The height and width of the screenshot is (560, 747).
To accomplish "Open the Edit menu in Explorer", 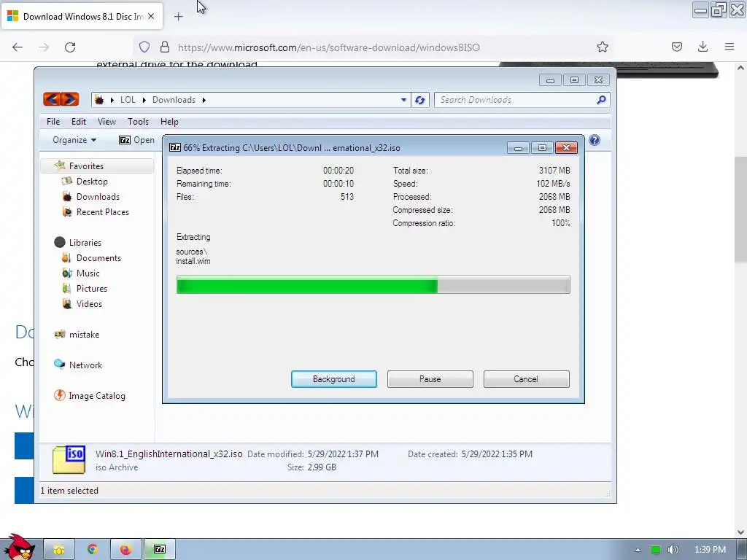I will coord(79,122).
